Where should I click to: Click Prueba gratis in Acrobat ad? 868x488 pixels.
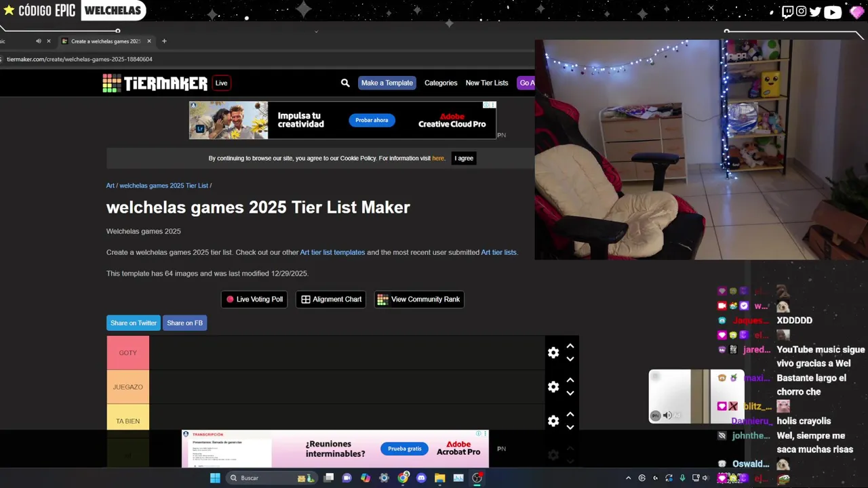pyautogui.click(x=405, y=449)
